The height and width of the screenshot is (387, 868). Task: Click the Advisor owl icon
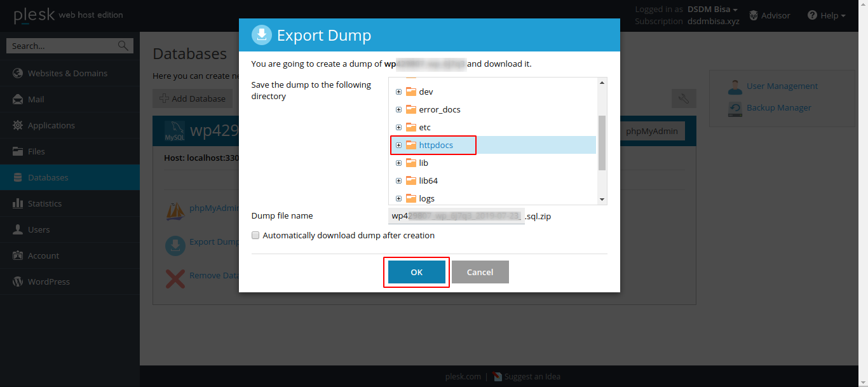(x=754, y=15)
